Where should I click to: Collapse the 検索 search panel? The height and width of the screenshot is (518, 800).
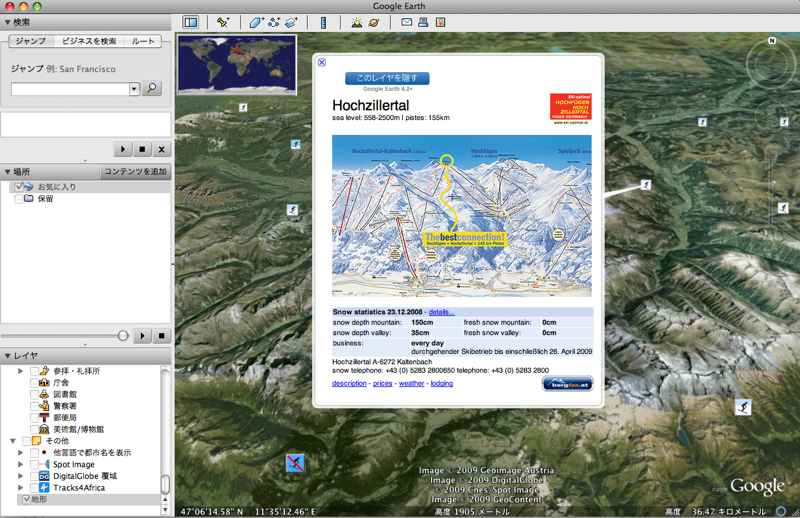tap(8, 22)
